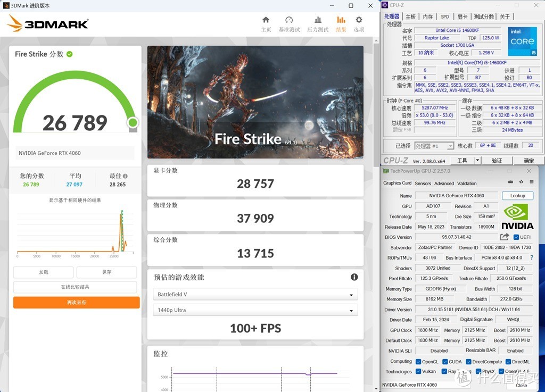Switch to CPU-Z 内存 tab
545x392 pixels.
click(x=428, y=16)
